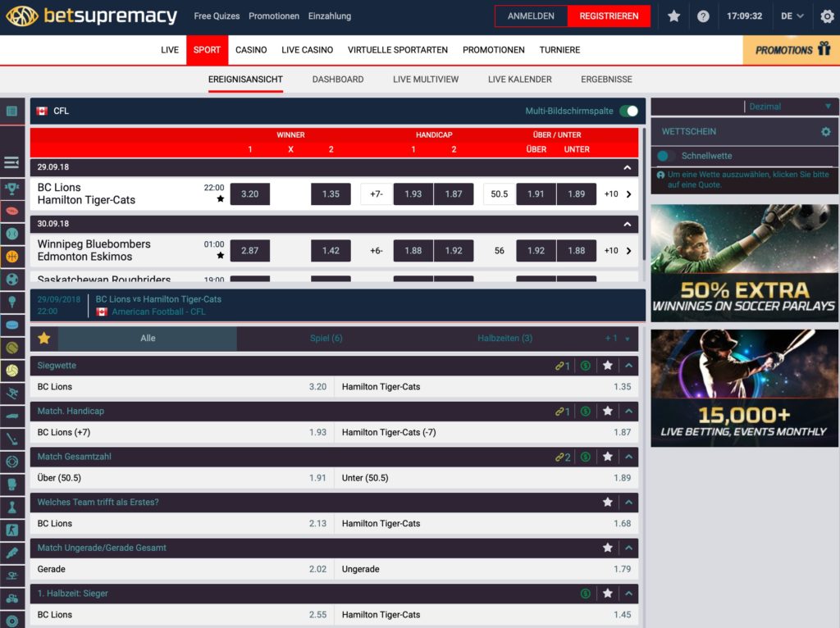Screen dimensions: 840x628
Task: Open the Free Quizes link
Action: click(x=217, y=16)
